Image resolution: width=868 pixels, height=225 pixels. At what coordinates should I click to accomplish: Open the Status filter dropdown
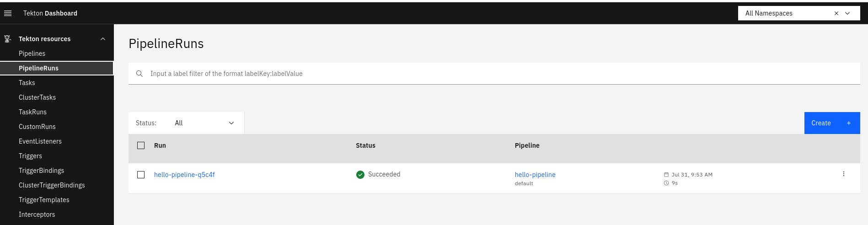(x=204, y=123)
